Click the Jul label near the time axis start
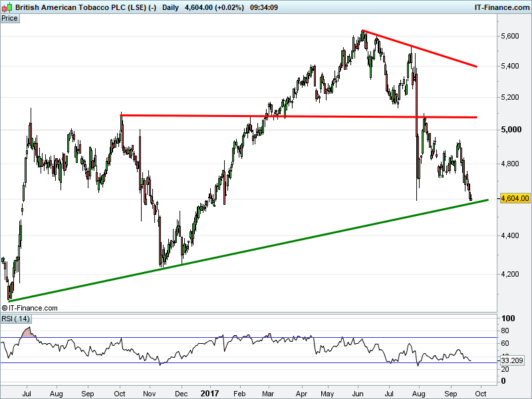The image size is (532, 399). [27, 394]
